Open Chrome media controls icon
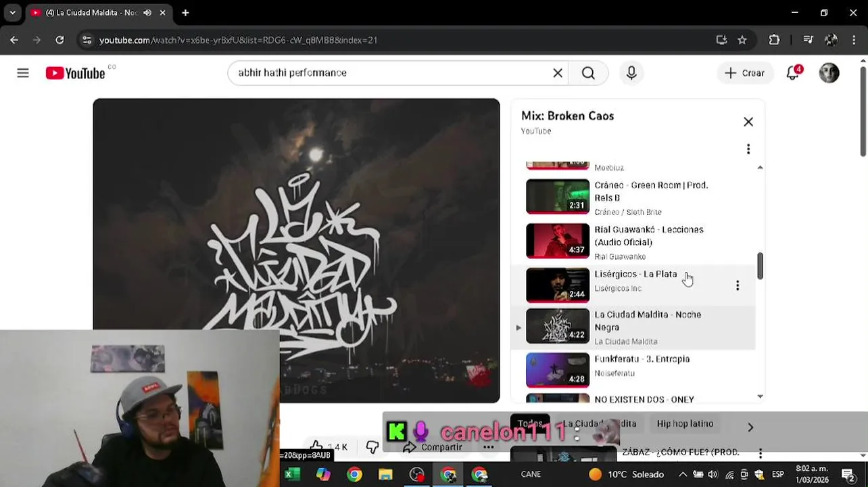The image size is (868, 487). (808, 40)
